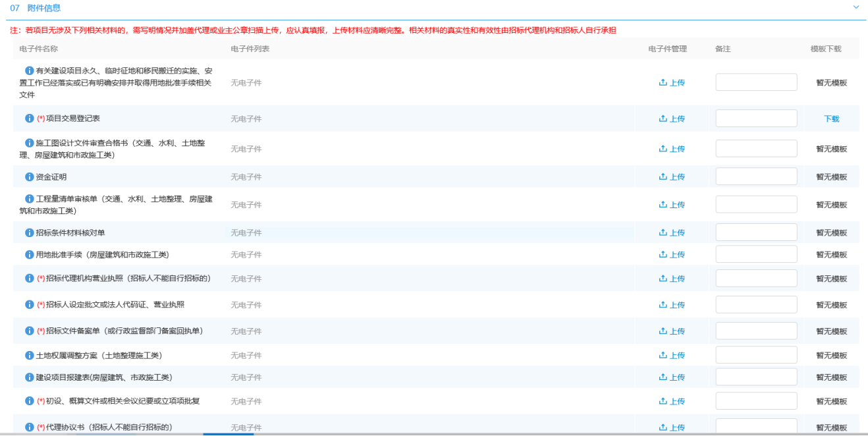The height and width of the screenshot is (436, 868).
Task: Collapse the 07 附件信息 section chevron
Action: [x=856, y=7]
